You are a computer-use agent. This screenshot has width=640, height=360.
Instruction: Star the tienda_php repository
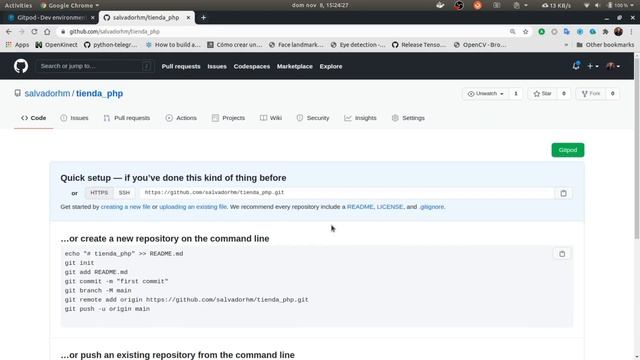[542, 94]
